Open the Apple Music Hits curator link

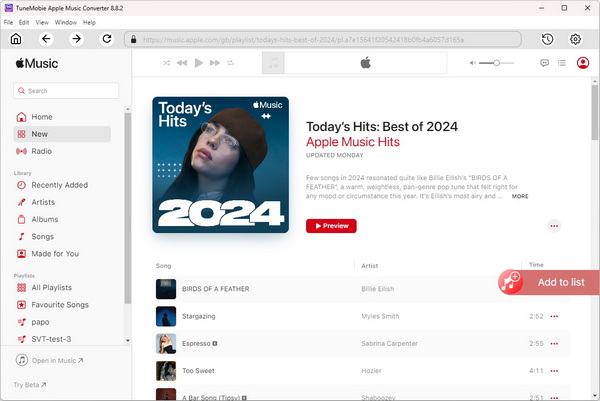(353, 142)
